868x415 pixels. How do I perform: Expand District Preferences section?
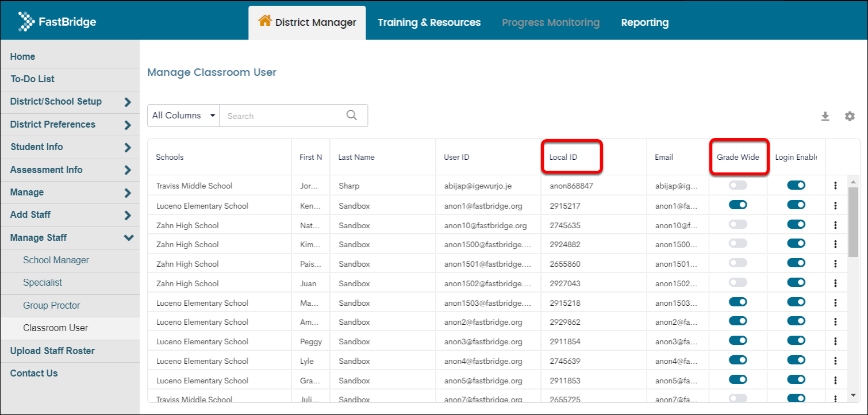point(70,125)
